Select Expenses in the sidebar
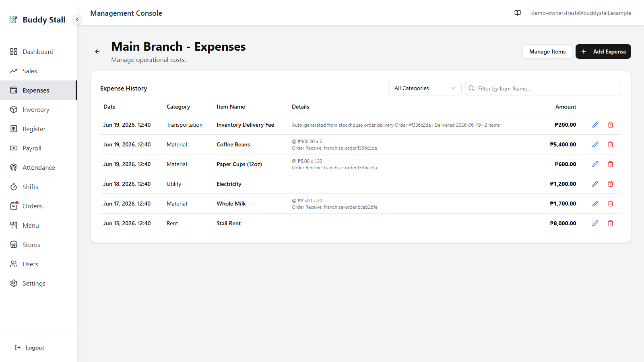 click(38, 90)
